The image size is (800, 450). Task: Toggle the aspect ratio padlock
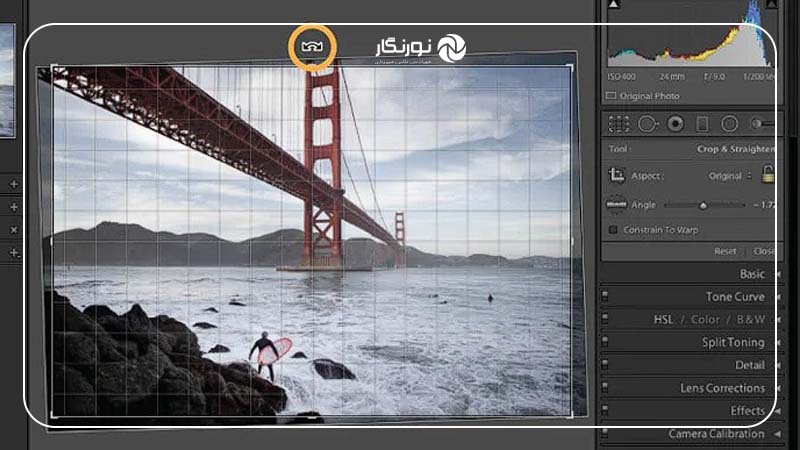point(767,174)
